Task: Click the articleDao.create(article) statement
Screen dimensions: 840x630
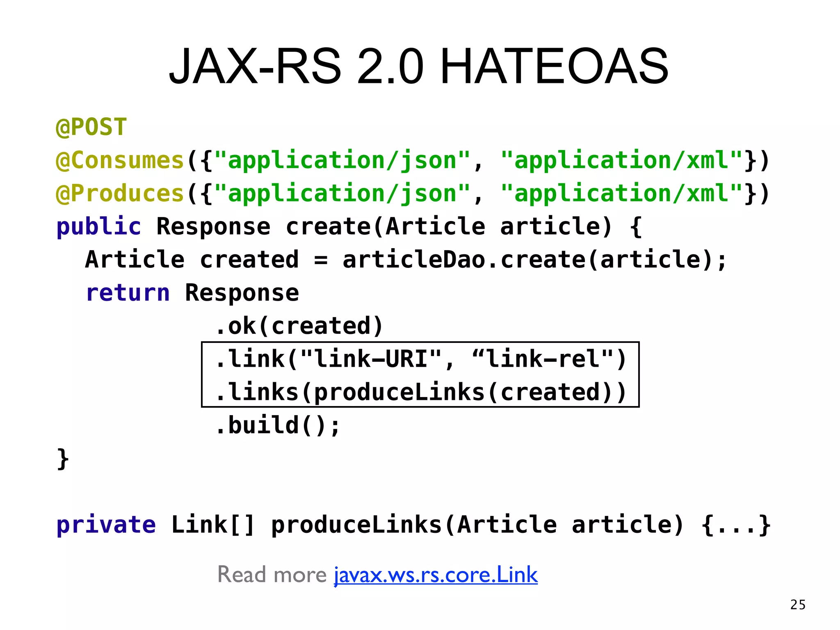Action: (406, 260)
